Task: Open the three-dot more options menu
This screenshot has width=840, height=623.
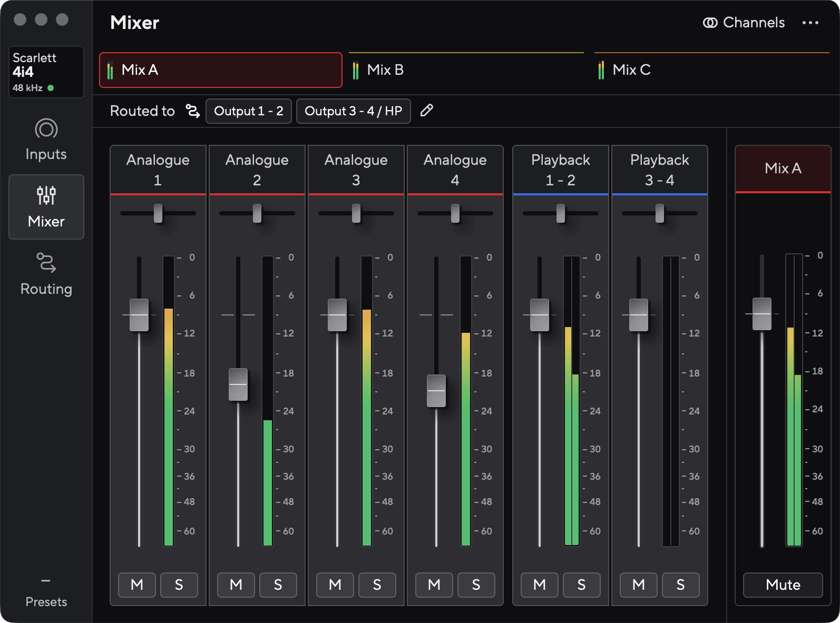Action: [810, 23]
